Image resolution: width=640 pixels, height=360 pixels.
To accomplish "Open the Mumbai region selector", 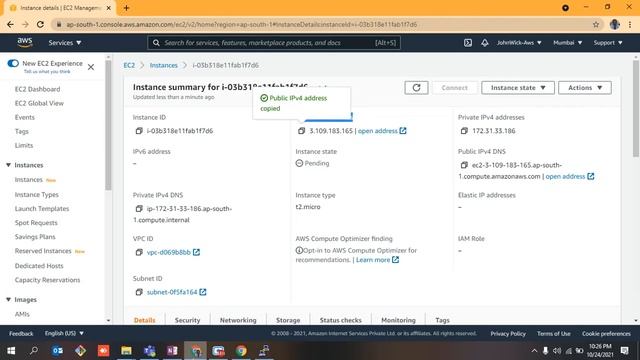I will pos(567,43).
